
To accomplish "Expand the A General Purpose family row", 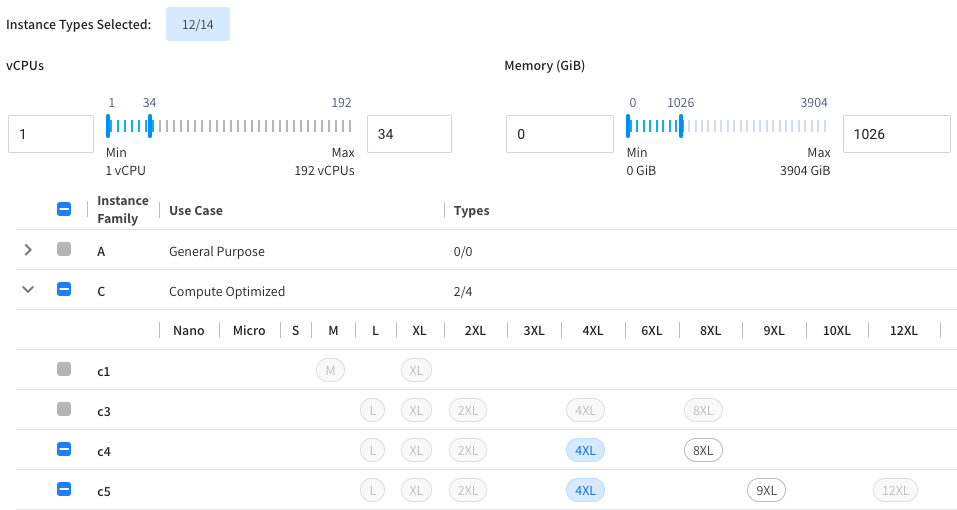I will click(x=28, y=251).
